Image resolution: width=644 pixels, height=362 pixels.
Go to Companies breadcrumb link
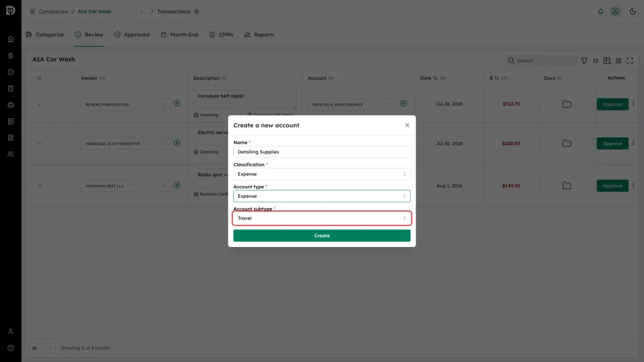click(53, 11)
